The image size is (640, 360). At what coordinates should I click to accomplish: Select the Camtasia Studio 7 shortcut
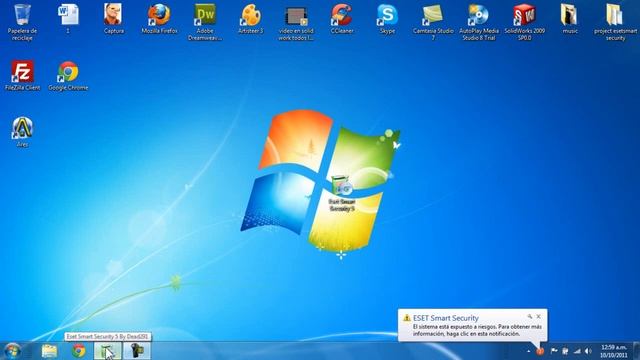(433, 21)
